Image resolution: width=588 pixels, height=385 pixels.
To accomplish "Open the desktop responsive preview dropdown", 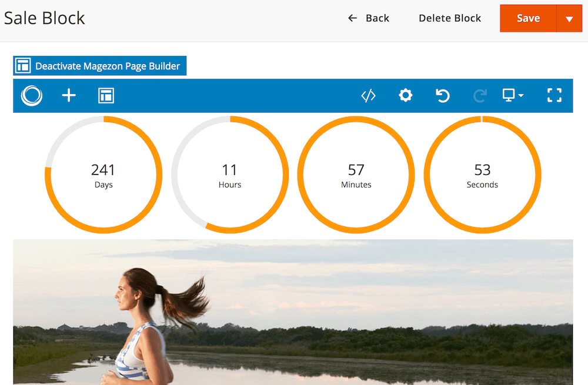I will pyautogui.click(x=513, y=95).
